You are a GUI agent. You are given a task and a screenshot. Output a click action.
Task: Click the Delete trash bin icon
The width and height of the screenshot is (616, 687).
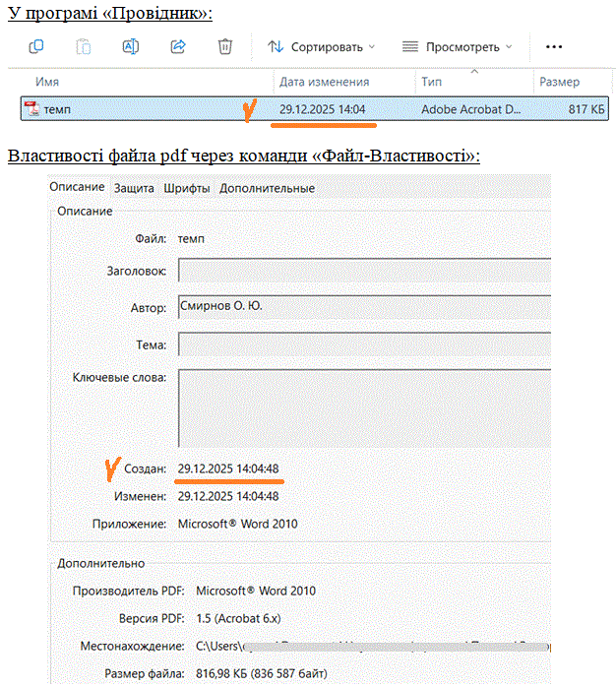pyautogui.click(x=225, y=46)
